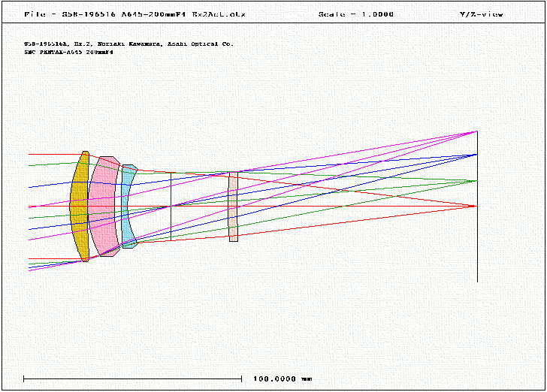547x392 pixels.
Task: Click the magenta ray convergence point on the image plane
Action: [x=476, y=131]
